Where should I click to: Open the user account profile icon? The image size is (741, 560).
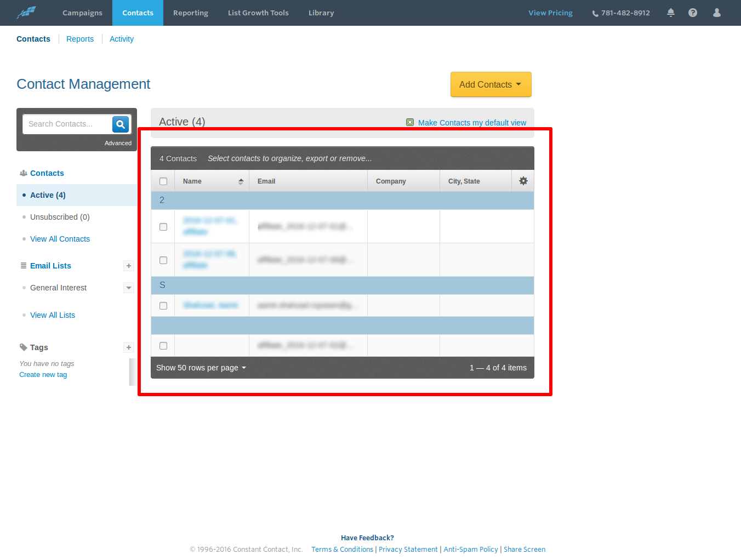716,13
